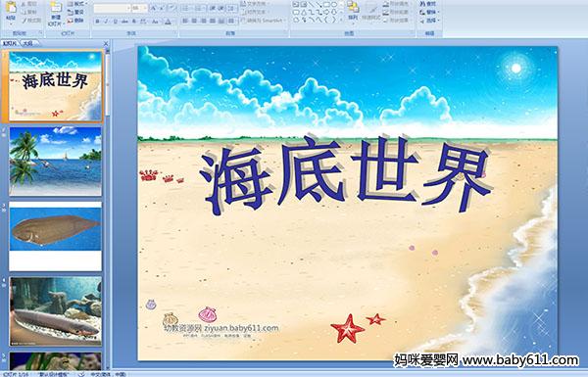Click the Paste clipboard icon
Image resolution: width=588 pixels, height=377 pixels.
pos(11,8)
